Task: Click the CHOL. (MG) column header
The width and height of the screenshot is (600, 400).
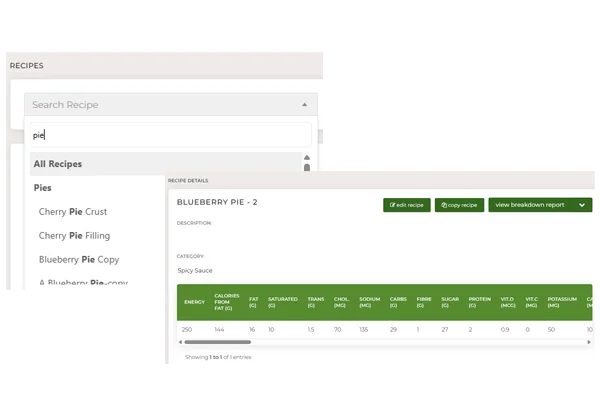Action: (x=341, y=302)
